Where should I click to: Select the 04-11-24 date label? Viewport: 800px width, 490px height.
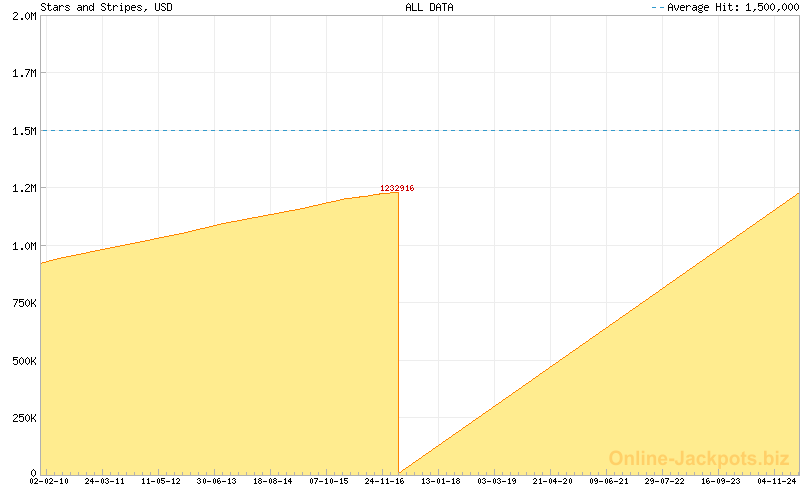[776, 481]
